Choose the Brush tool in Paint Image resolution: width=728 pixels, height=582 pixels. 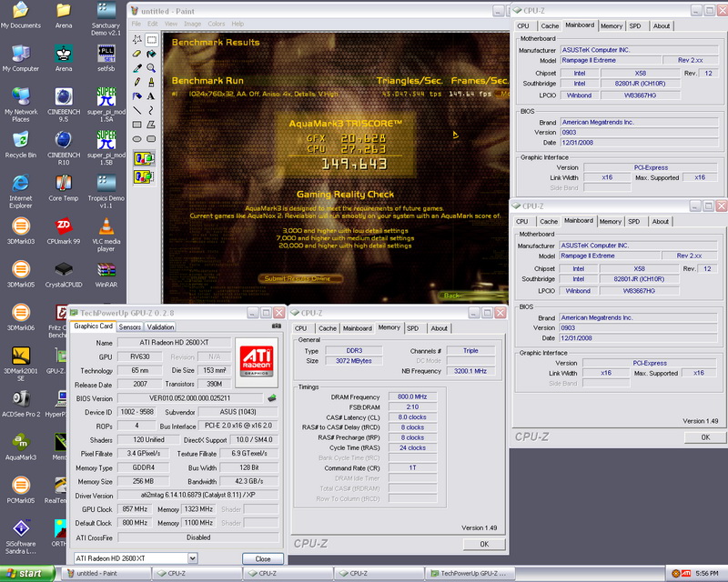(x=151, y=82)
